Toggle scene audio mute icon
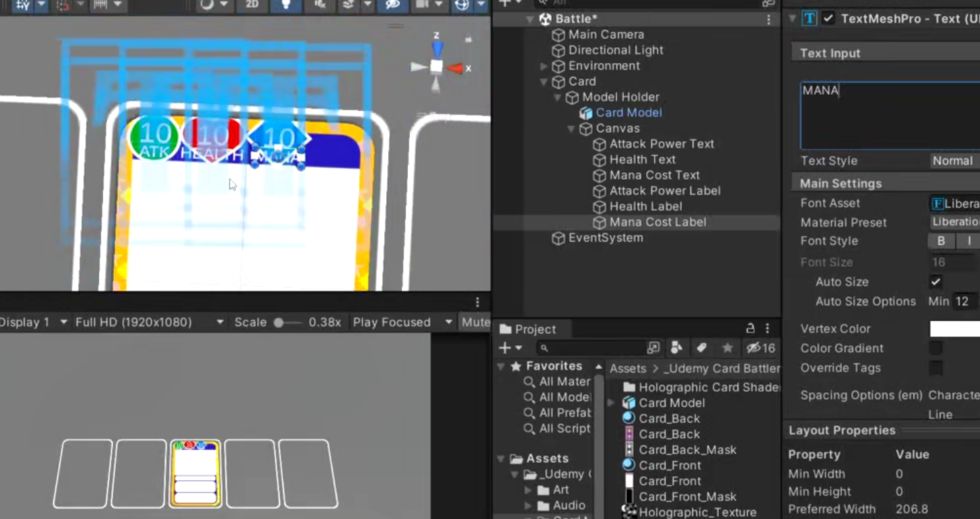The image size is (980, 519). pos(320,5)
